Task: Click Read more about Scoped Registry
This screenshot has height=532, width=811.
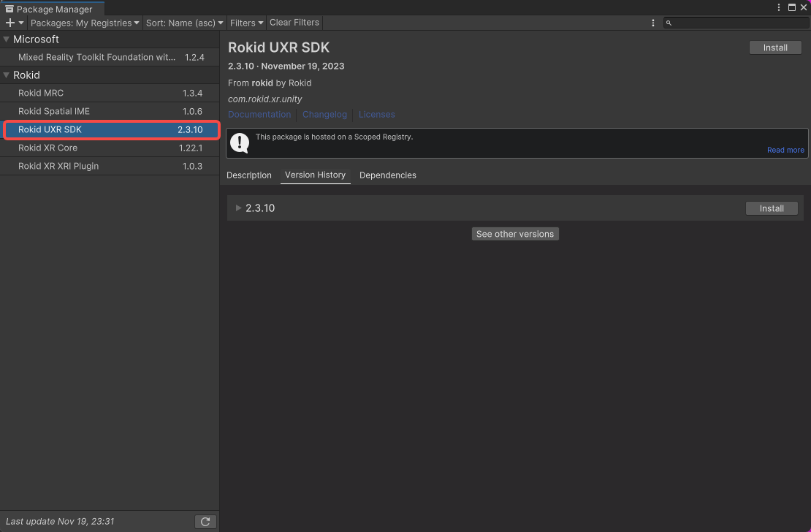Action: click(785, 150)
